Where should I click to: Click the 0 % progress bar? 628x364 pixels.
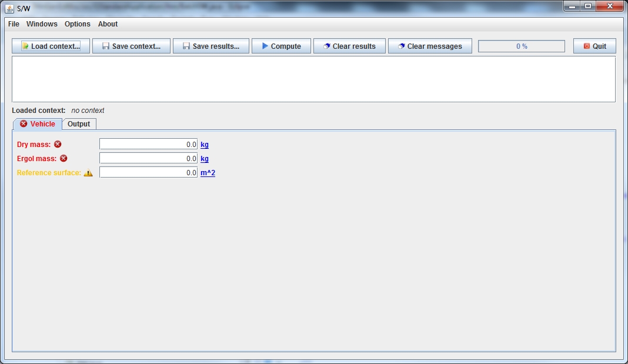click(521, 46)
